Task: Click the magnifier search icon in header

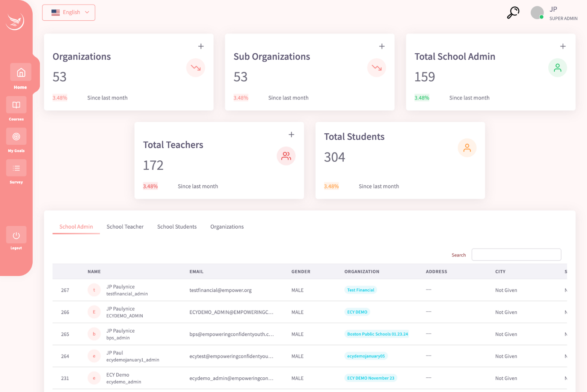Action: (x=513, y=13)
